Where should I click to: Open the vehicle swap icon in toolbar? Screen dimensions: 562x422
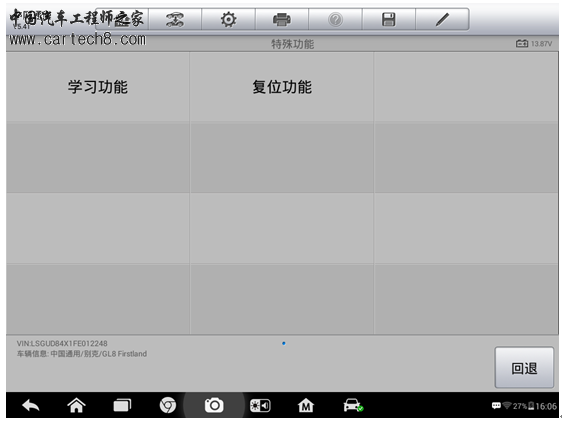tap(175, 19)
